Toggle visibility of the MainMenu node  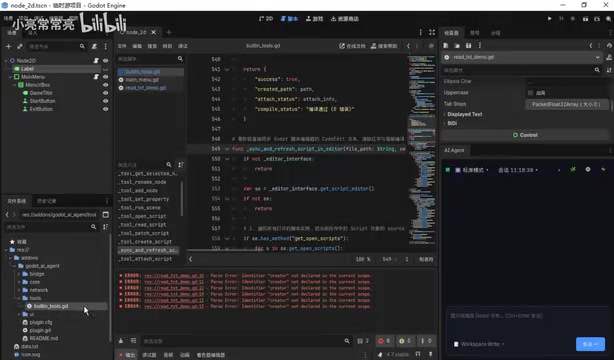105,77
